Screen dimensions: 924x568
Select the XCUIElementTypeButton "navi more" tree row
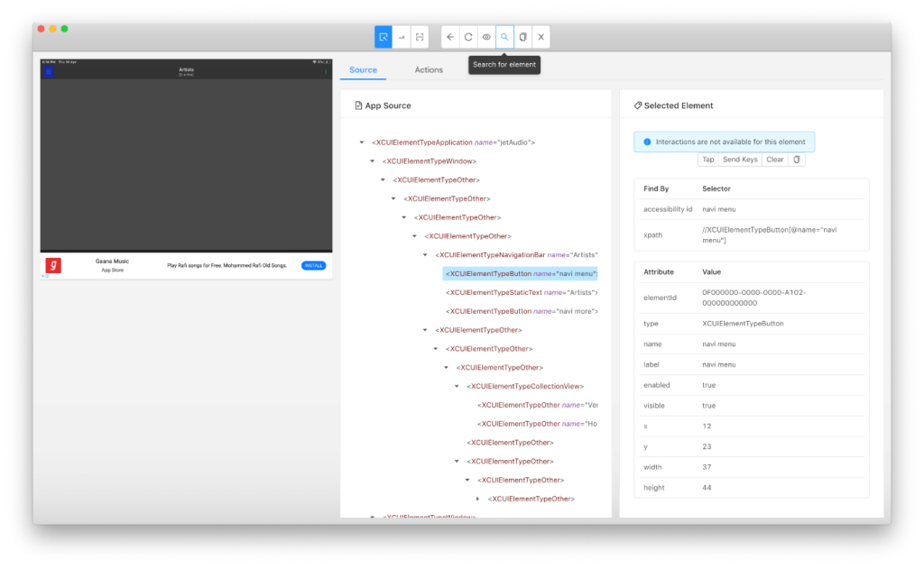pyautogui.click(x=521, y=311)
